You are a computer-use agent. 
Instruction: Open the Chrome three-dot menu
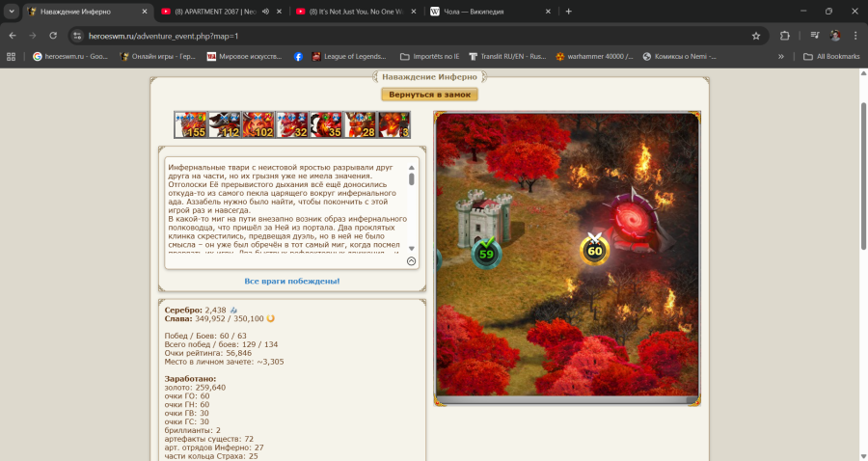(x=855, y=36)
